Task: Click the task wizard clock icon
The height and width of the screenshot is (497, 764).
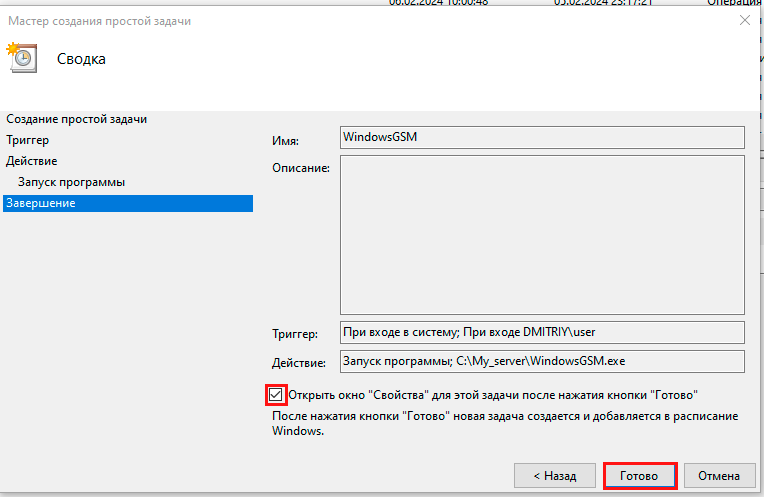Action: click(23, 57)
